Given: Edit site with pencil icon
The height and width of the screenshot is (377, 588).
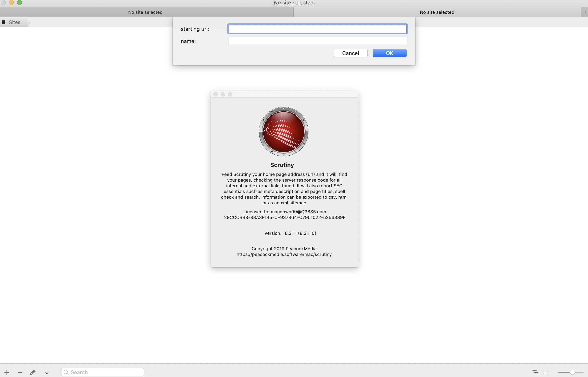Looking at the screenshot, I should point(33,372).
